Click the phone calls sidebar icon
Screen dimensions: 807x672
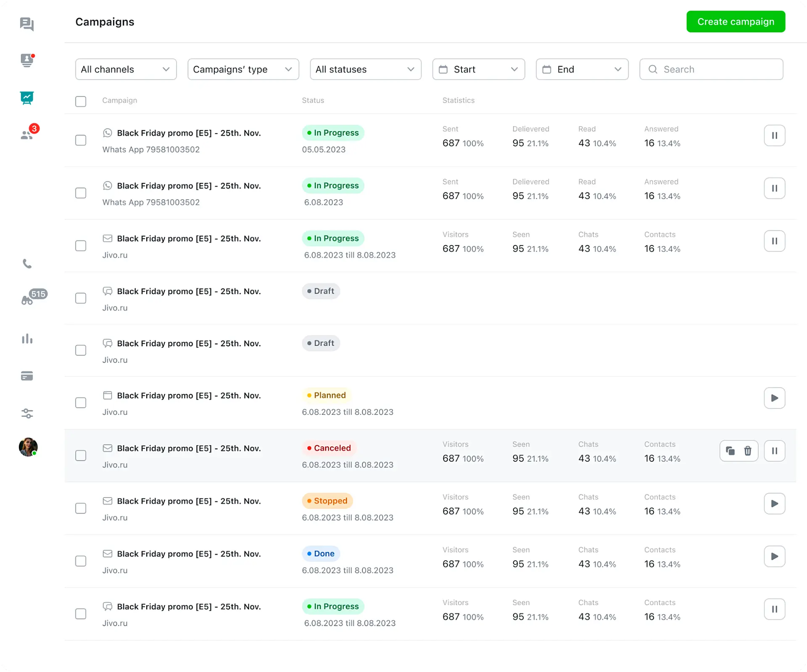27,264
